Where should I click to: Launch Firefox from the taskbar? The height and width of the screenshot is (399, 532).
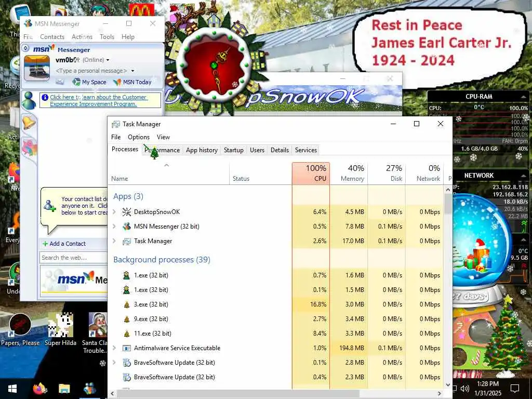pos(39,389)
